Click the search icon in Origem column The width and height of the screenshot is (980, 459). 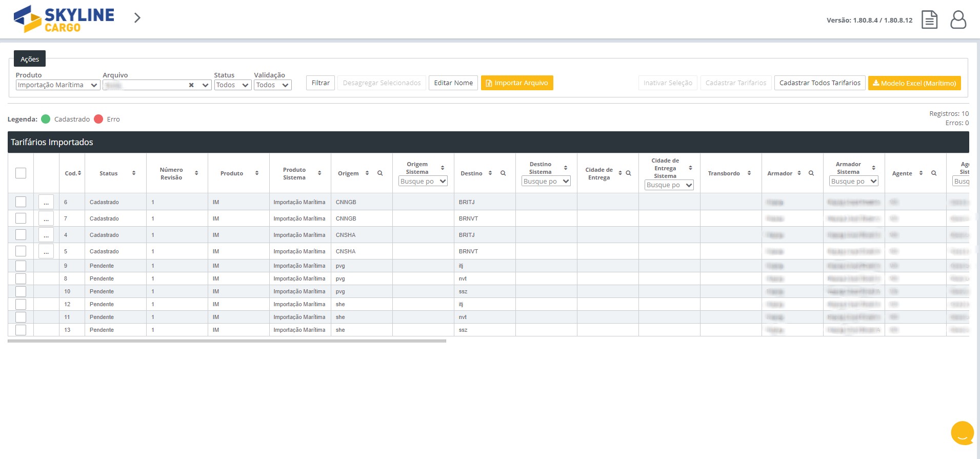(x=380, y=173)
